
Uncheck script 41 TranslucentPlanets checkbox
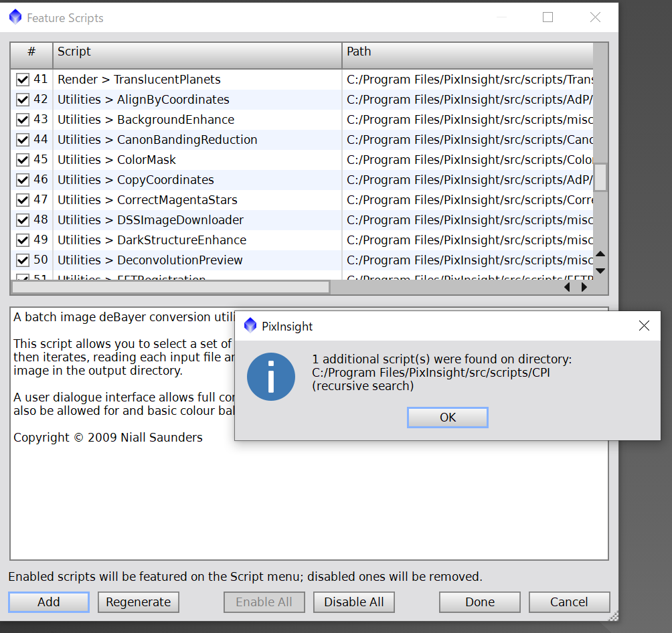click(x=22, y=79)
